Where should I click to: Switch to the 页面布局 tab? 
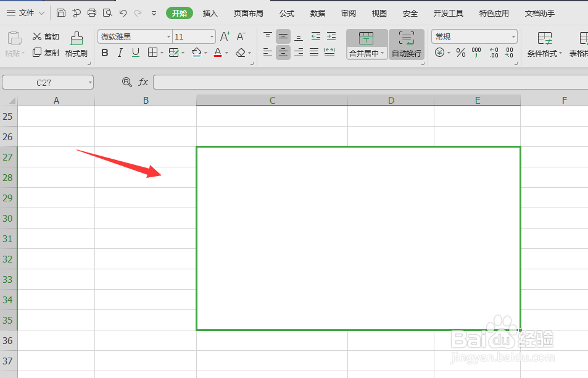[248, 14]
